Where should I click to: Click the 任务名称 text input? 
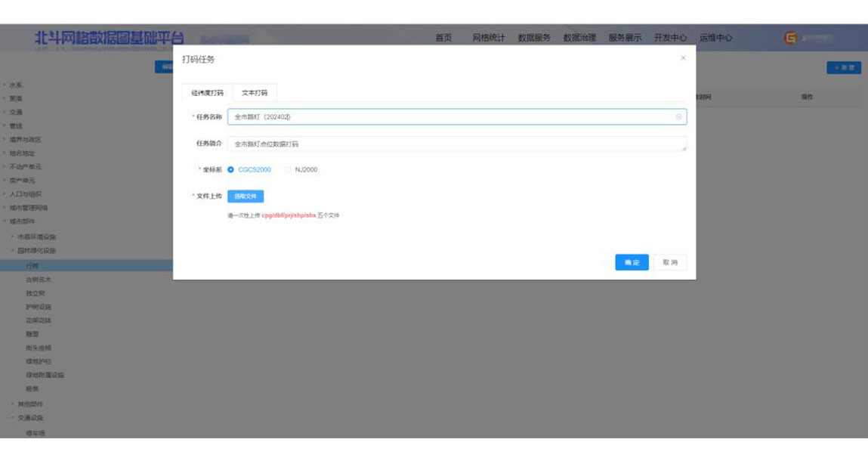[449, 117]
